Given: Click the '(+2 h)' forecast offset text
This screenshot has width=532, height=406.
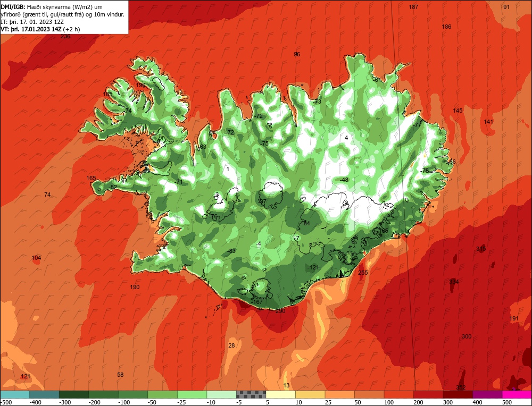Looking at the screenshot, I should coord(71,29).
